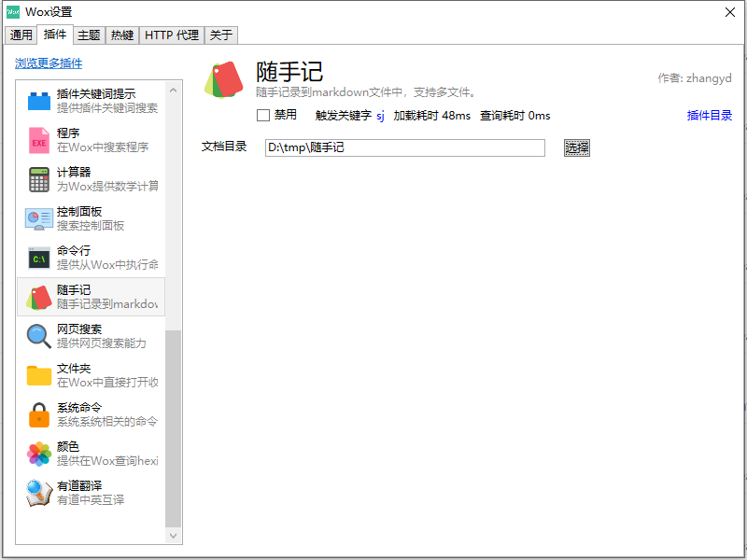This screenshot has width=747, height=560.
Task: Select the 控制面板 plugin name
Action: click(x=79, y=212)
